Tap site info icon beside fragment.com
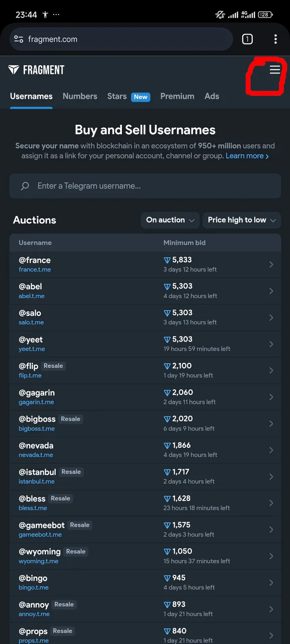 coord(19,39)
